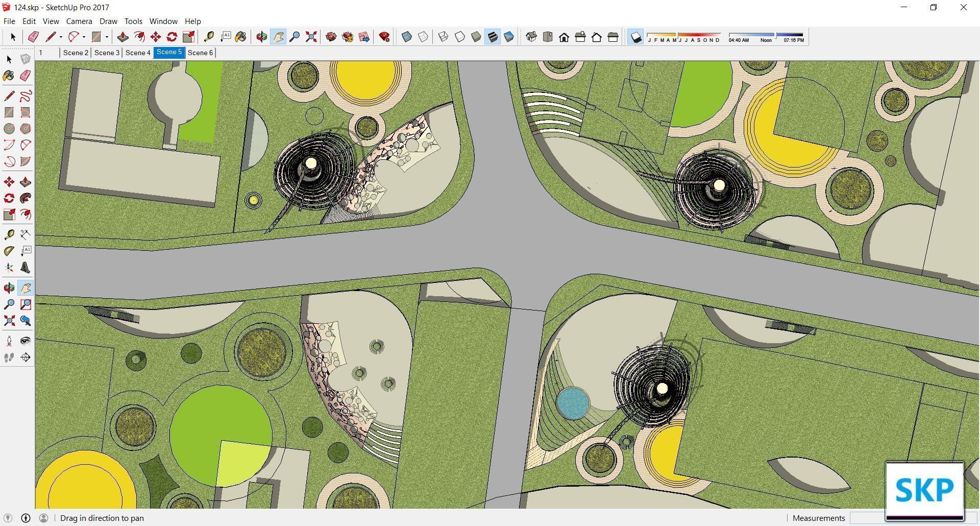Select the Circle tool in the left toolbar
This screenshot has width=980, height=526.
point(9,129)
